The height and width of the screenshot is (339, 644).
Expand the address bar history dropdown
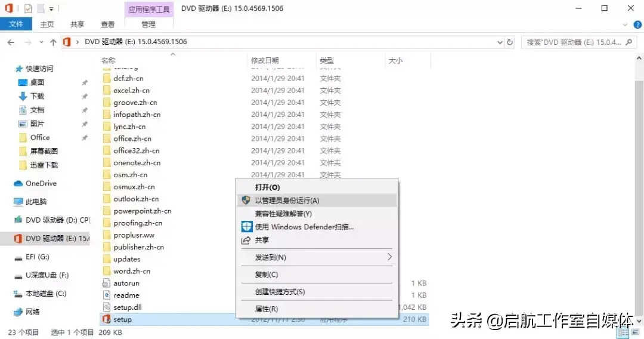(x=500, y=42)
